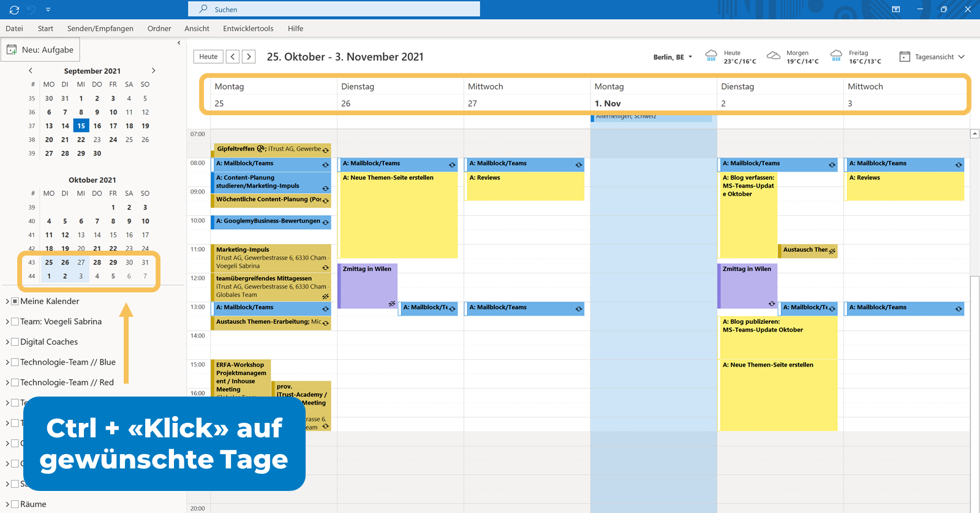
Task: Select teamübergreifendes Mittagessen event
Action: point(271,287)
